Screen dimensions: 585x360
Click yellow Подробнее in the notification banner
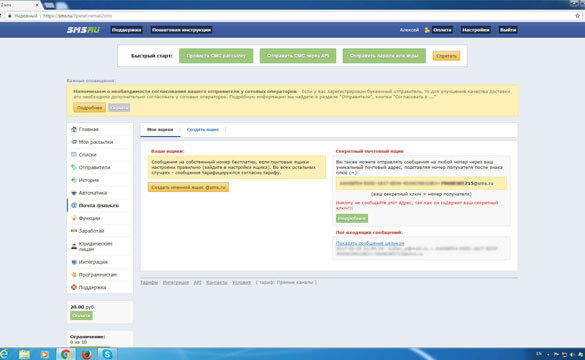[90, 107]
